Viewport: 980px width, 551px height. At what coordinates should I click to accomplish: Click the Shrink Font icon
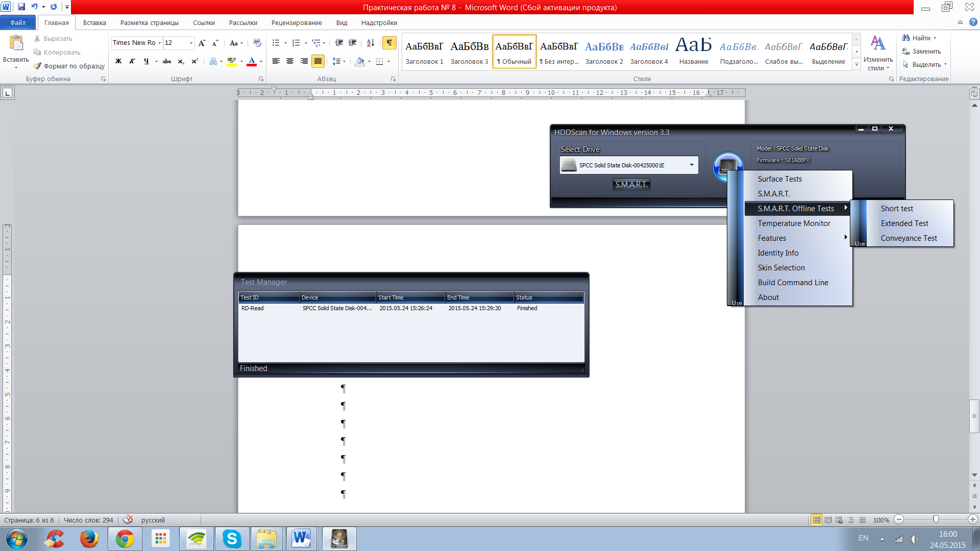(215, 43)
